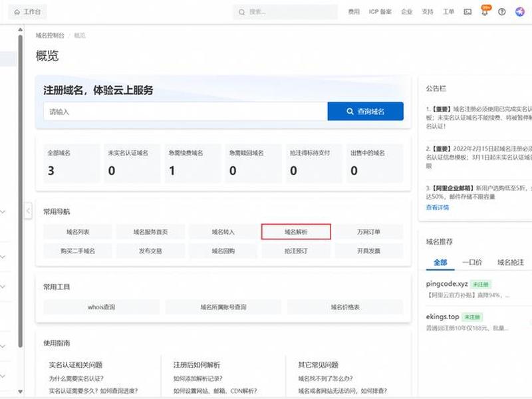This screenshot has width=532, height=399.
Task: Open the 急需续费域名 count card
Action: point(193,163)
